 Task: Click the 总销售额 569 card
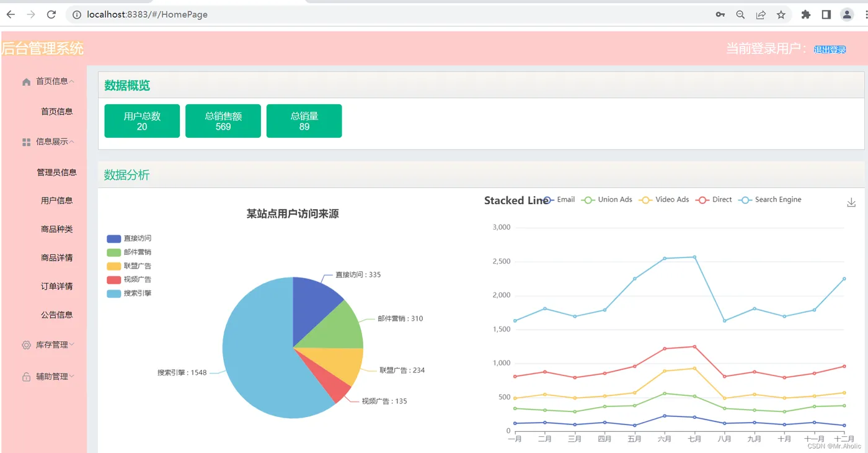[223, 121]
